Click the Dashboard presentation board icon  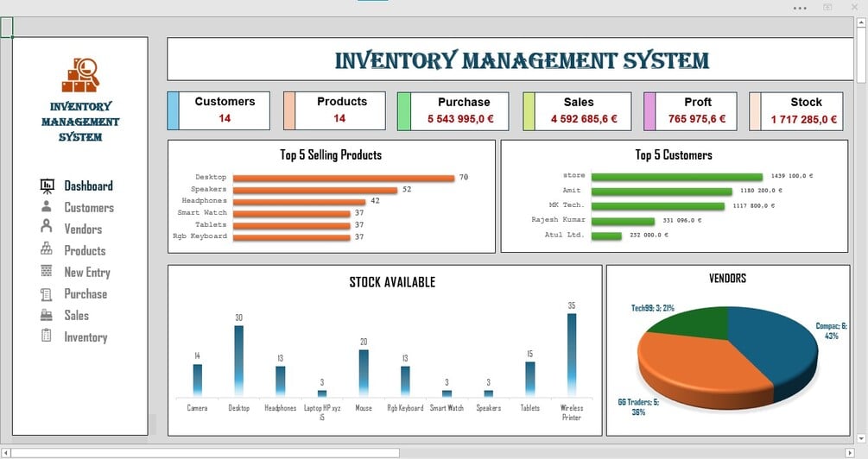click(47, 185)
